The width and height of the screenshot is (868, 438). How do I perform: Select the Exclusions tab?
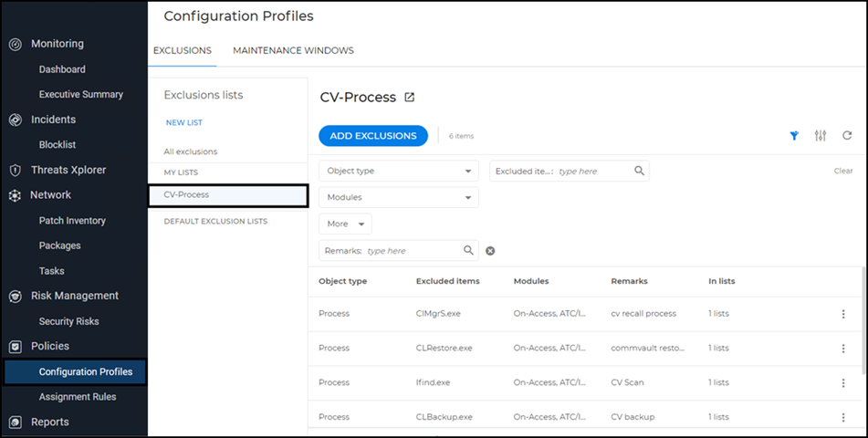tap(182, 51)
